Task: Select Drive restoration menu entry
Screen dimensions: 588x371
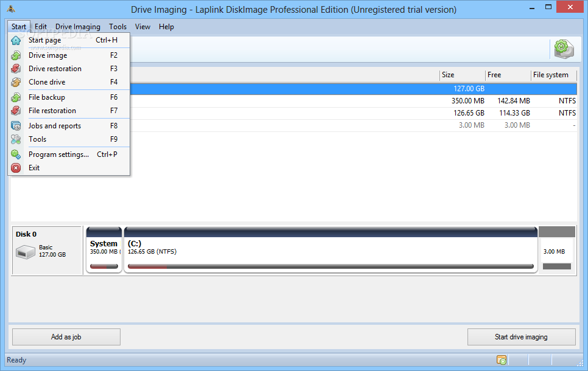Action: [x=69, y=69]
